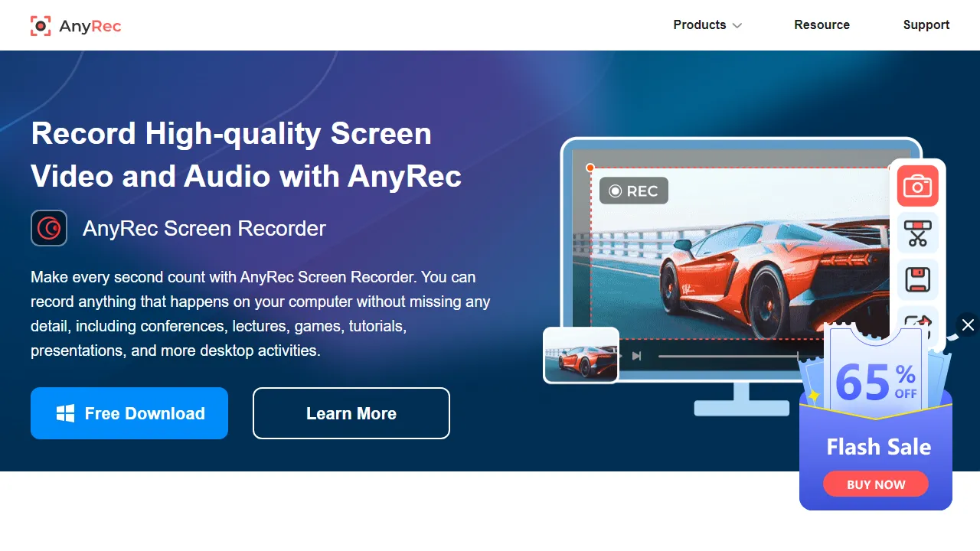
Task: Click the headline 'Record High-quality Screen'
Action: [x=231, y=134]
